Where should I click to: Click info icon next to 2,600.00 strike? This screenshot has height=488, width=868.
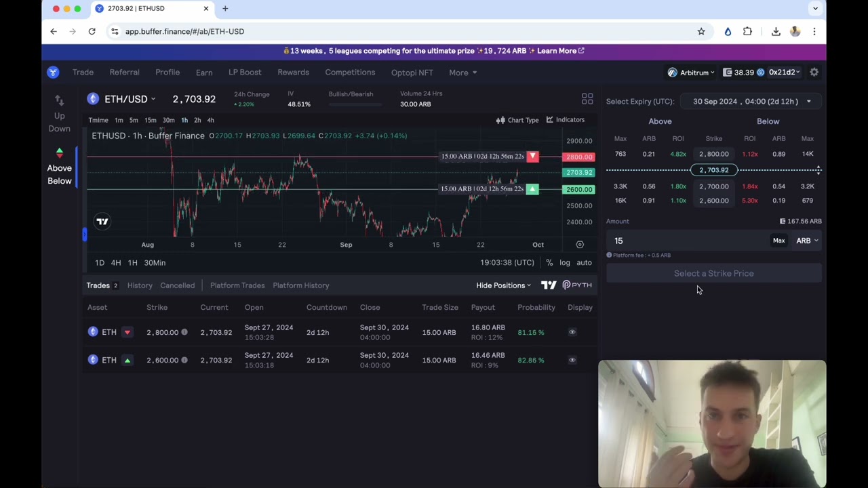tap(184, 360)
